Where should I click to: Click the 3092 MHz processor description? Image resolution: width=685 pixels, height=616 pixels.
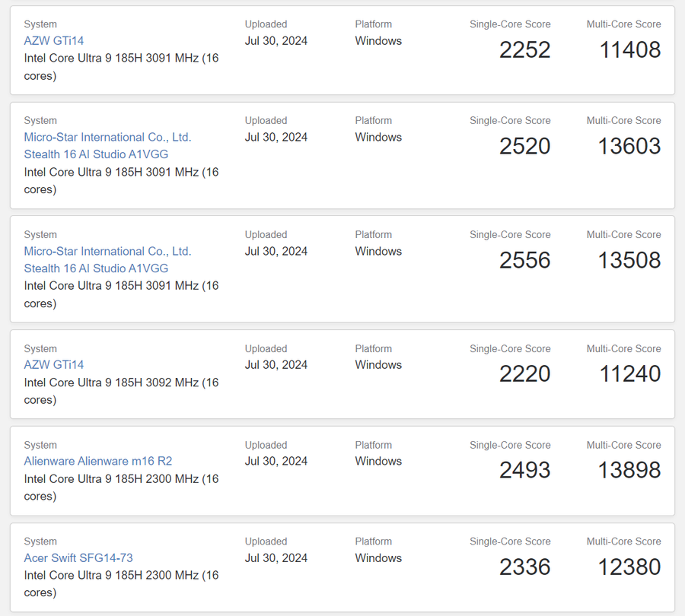(121, 383)
